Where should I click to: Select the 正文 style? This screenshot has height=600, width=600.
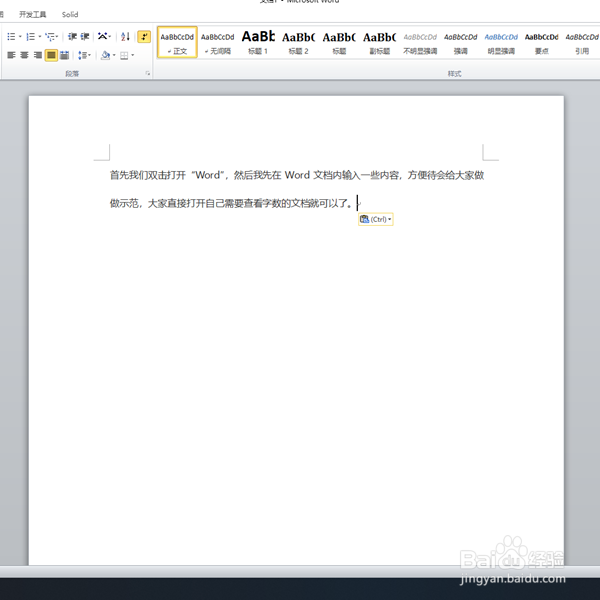[x=177, y=42]
